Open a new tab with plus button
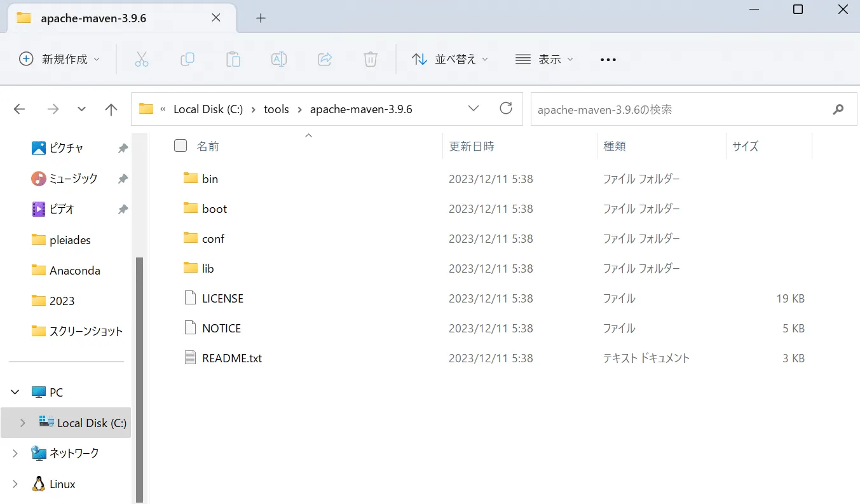The width and height of the screenshot is (860, 504). (261, 18)
